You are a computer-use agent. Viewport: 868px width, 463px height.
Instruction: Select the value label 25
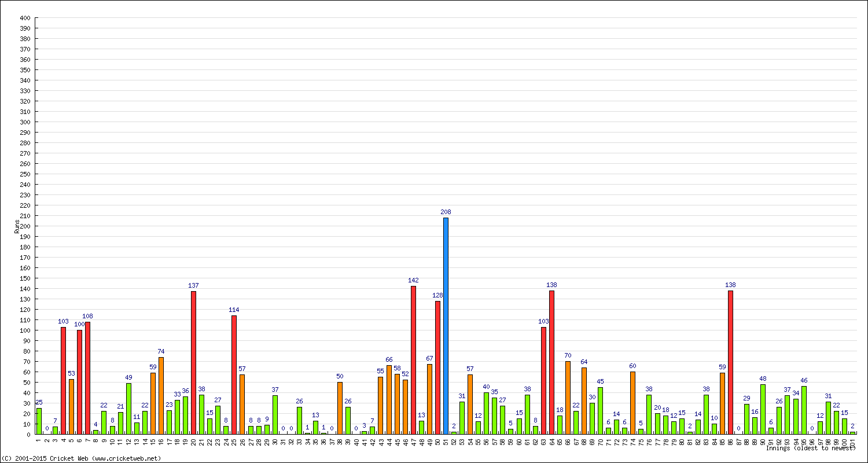[x=39, y=402]
